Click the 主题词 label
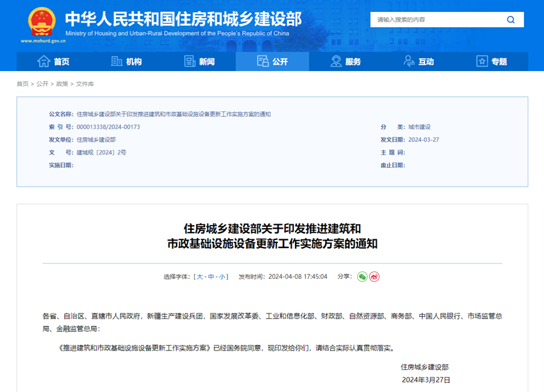Viewport: 544px width, 392px height. [392, 153]
